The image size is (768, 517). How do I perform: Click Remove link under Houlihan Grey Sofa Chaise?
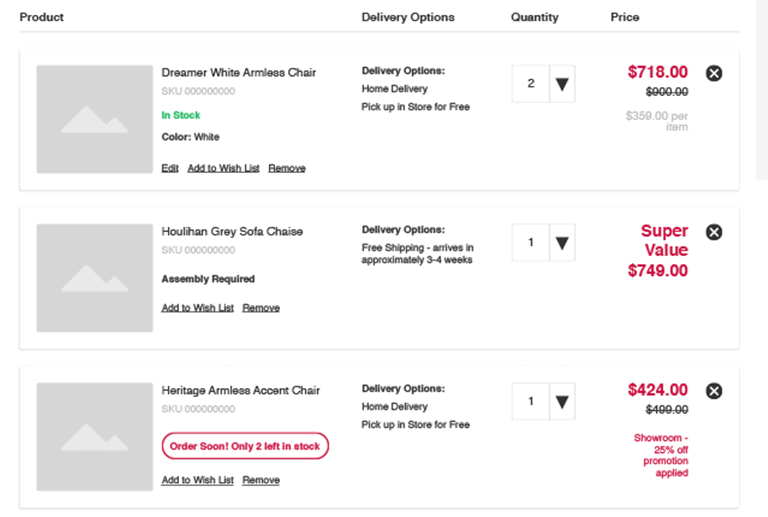point(261,308)
